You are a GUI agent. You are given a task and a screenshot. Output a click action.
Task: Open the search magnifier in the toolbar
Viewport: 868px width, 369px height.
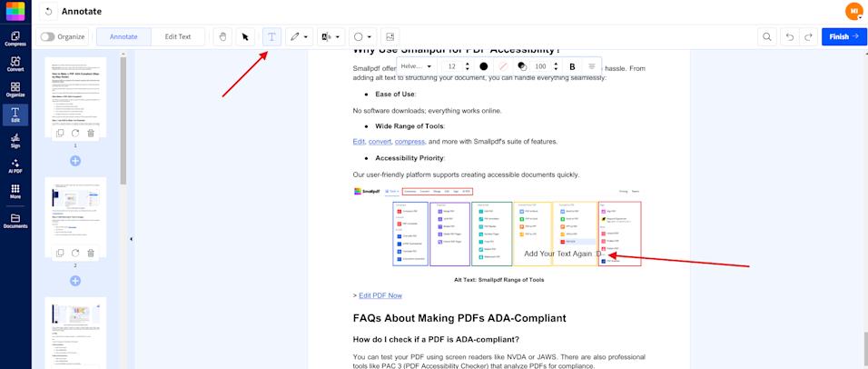[x=766, y=36]
